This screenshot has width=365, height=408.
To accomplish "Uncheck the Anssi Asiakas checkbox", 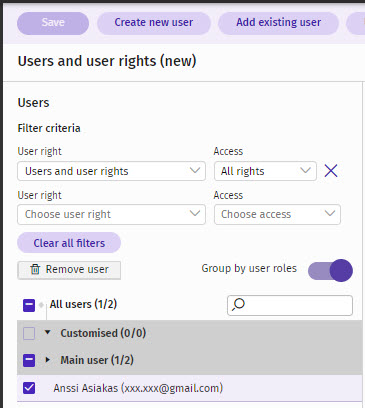I will 29,388.
